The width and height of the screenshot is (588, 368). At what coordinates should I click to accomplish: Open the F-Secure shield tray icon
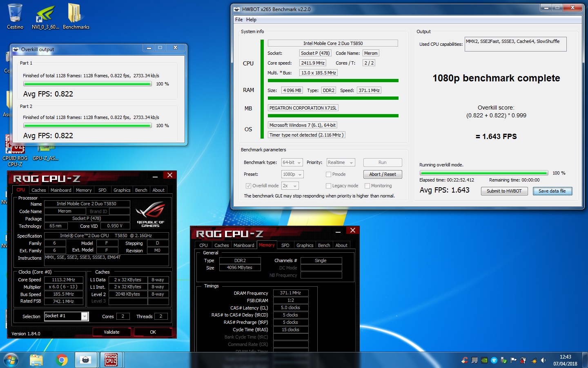pyautogui.click(x=494, y=360)
